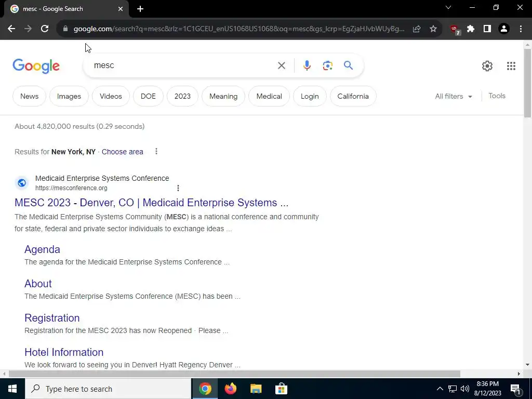
Task: Search by image with Google Lens icon
Action: [x=328, y=65]
